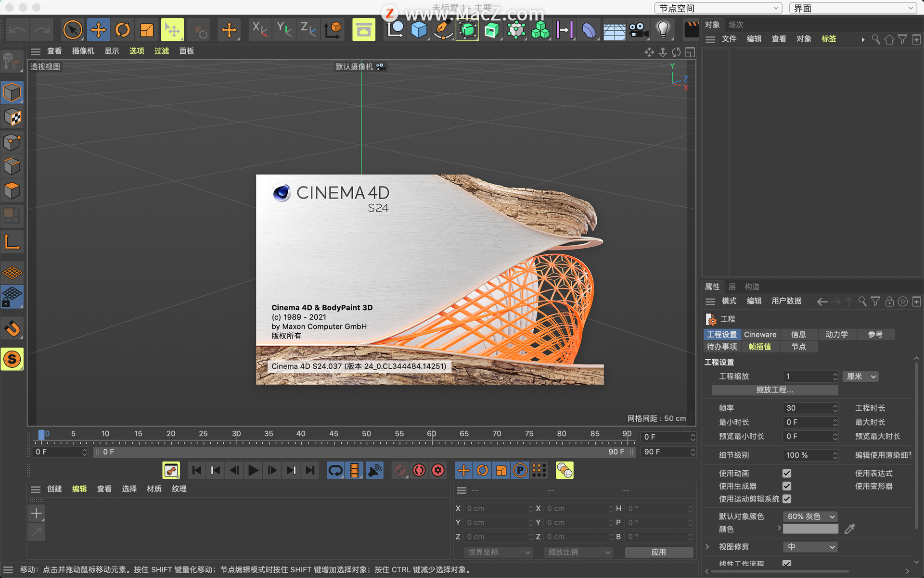Open the deformer blue bend icon
The height and width of the screenshot is (578, 924).
(x=589, y=30)
